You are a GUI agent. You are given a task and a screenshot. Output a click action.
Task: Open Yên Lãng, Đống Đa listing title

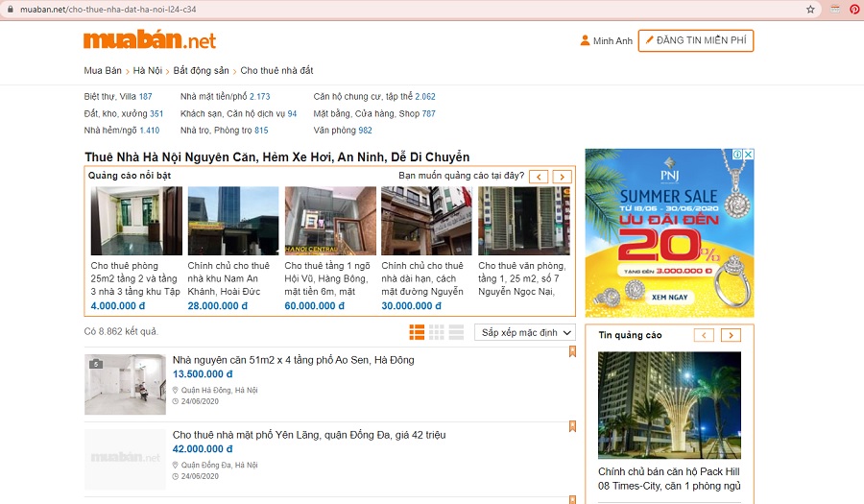309,435
